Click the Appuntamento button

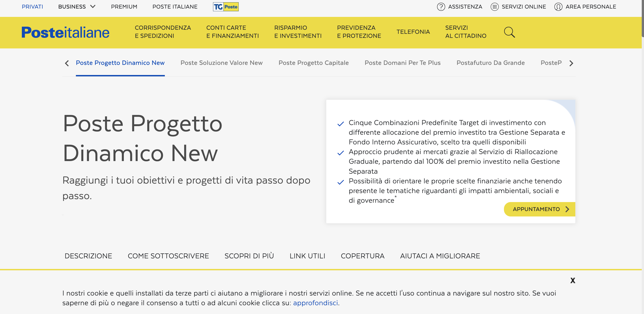point(540,209)
